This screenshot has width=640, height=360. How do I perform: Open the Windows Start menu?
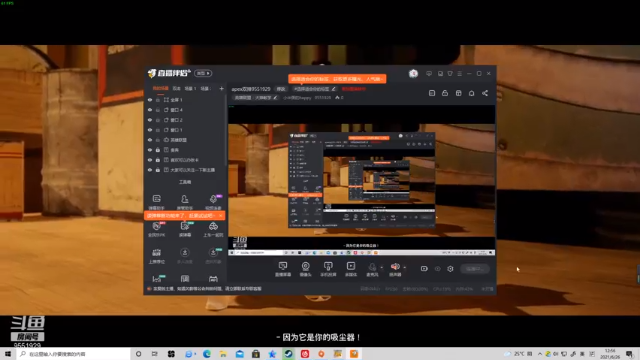pos(8,354)
